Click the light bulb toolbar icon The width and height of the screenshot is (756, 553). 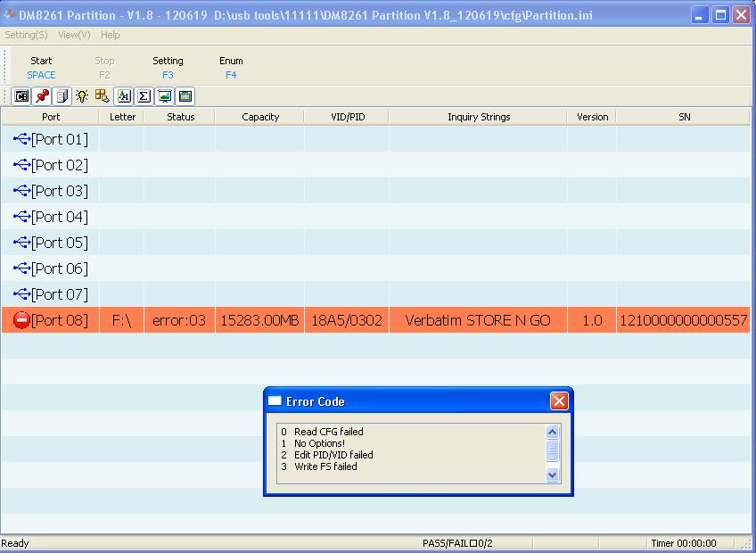pos(82,96)
